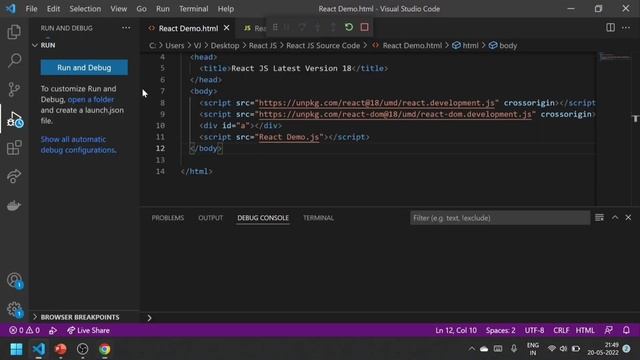The height and width of the screenshot is (360, 640).
Task: Click the debug status bar icon
Action: pos(53,330)
